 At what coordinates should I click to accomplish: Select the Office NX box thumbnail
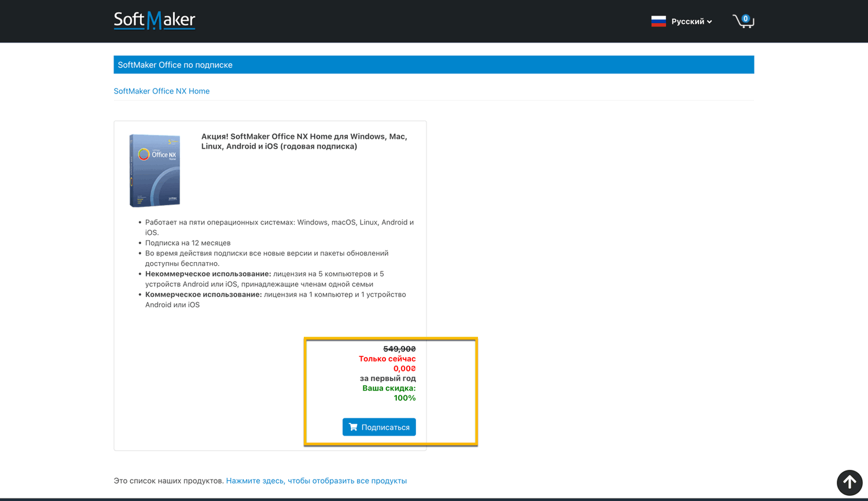click(x=155, y=170)
